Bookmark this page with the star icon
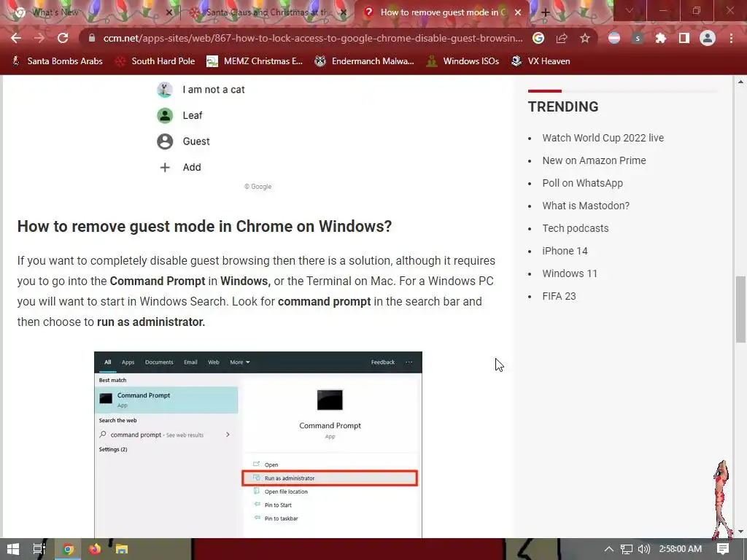Screen dimensions: 747x560 pos(585,38)
